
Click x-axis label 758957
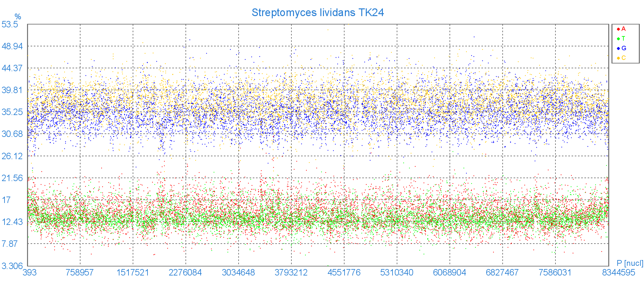tap(80, 273)
